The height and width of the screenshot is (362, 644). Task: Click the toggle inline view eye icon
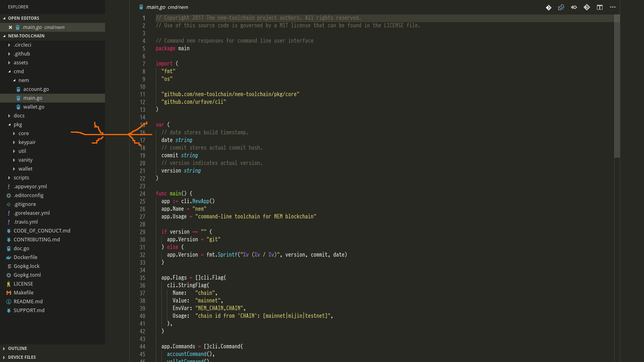pos(574,7)
